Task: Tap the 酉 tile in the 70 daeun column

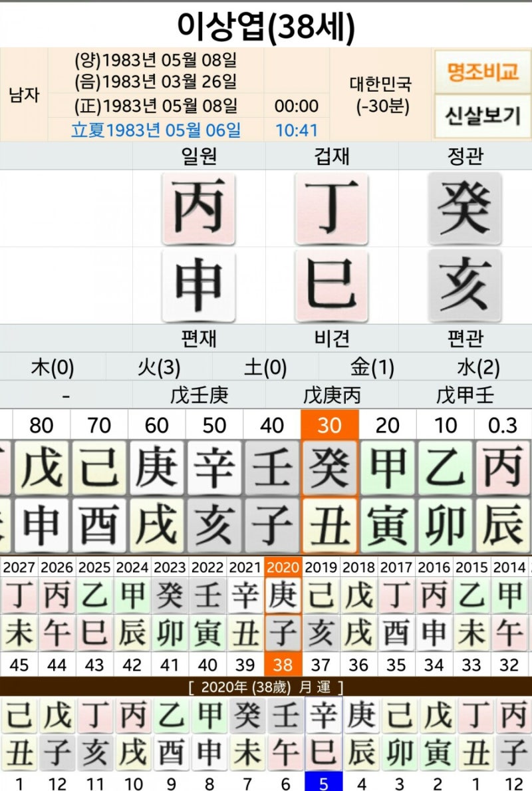Action: point(99,525)
